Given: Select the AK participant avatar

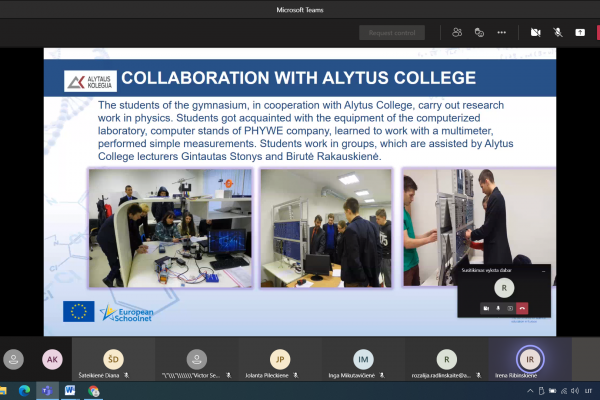Looking at the screenshot, I should [x=52, y=359].
